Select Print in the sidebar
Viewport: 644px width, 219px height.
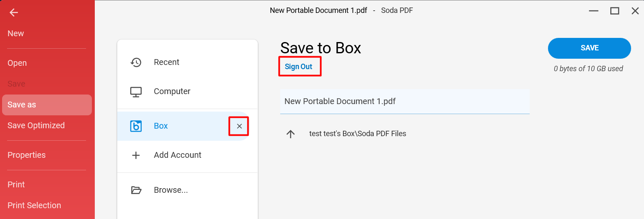(16, 184)
